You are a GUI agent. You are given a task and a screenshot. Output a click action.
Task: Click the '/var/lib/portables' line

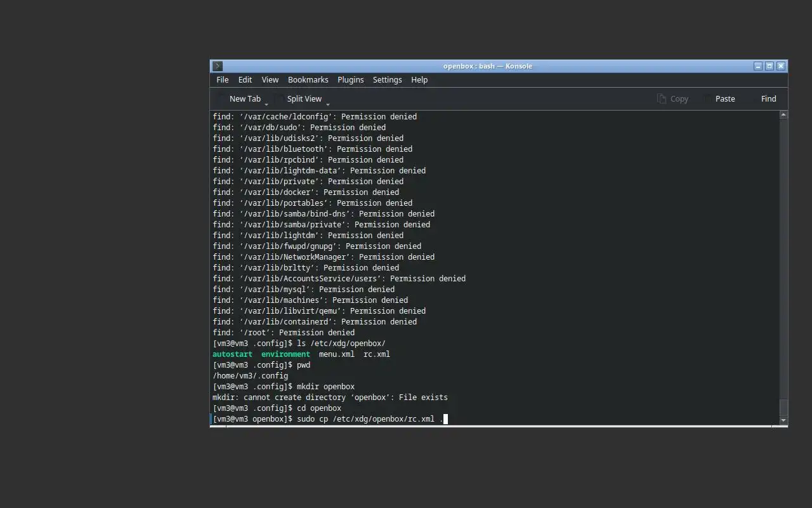[312, 203]
